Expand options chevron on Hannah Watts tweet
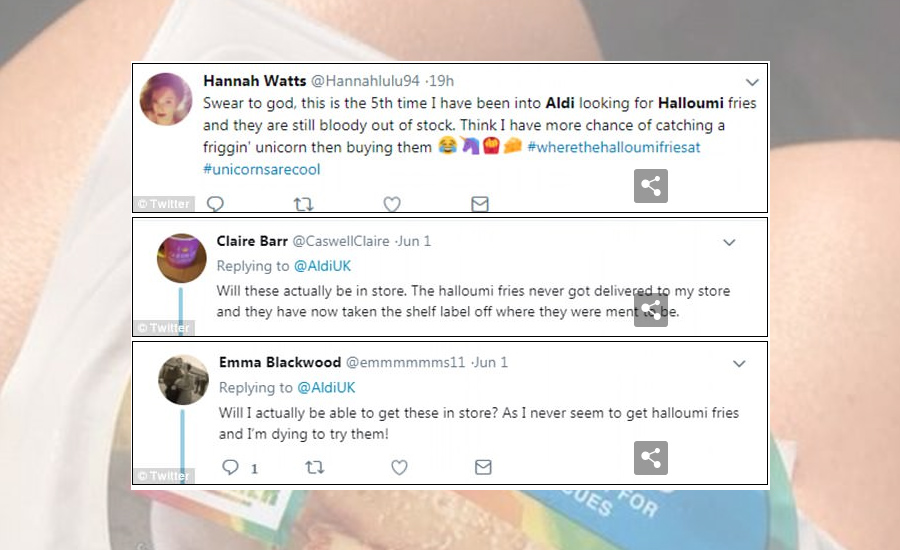Screen dimensions: 900x550 click(752, 82)
